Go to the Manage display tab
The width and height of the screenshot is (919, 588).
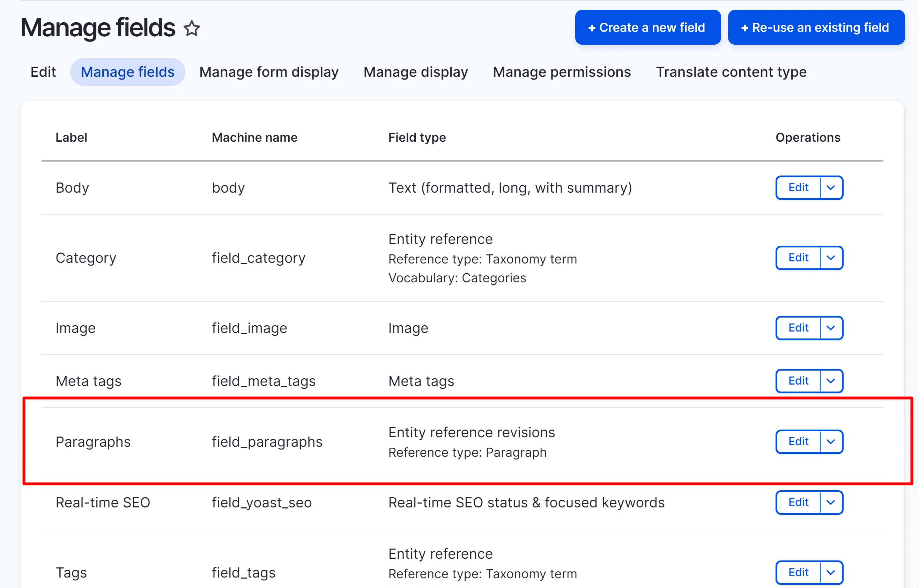[415, 72]
